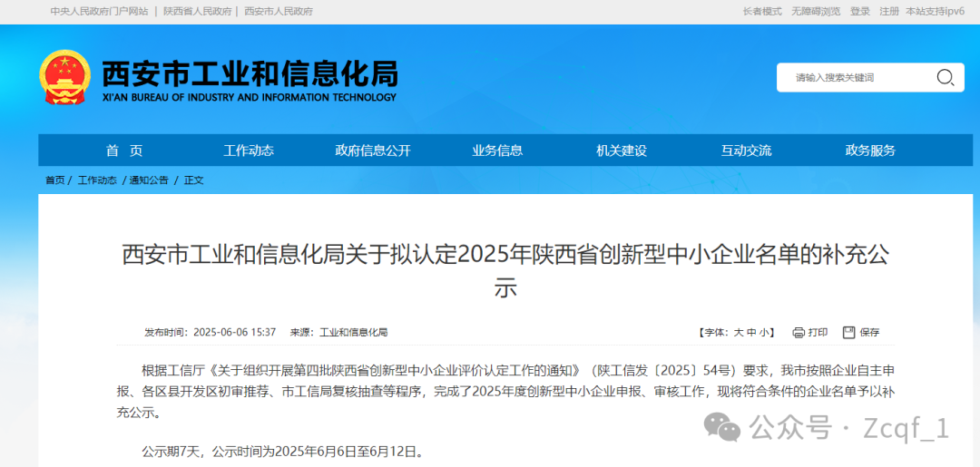Viewport: 980px width, 467px height.
Task: Select 政务服务 in the navigation bar
Action: (x=870, y=151)
